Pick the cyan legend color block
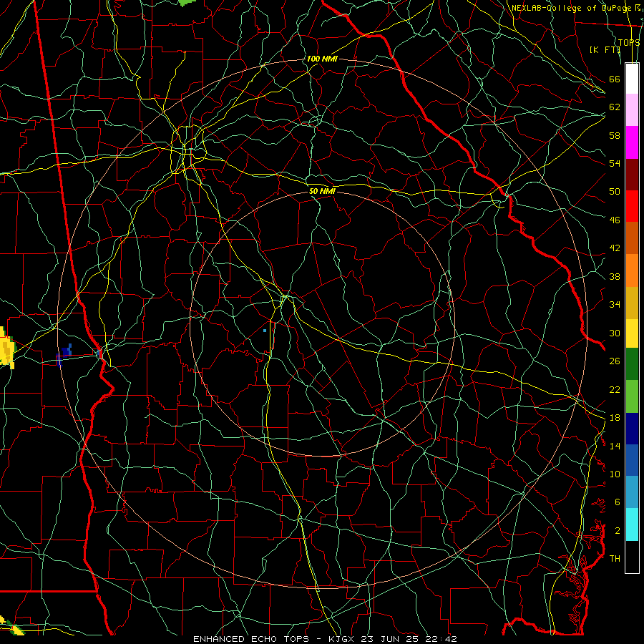Screen dimensions: 644x644 pyautogui.click(x=632, y=525)
